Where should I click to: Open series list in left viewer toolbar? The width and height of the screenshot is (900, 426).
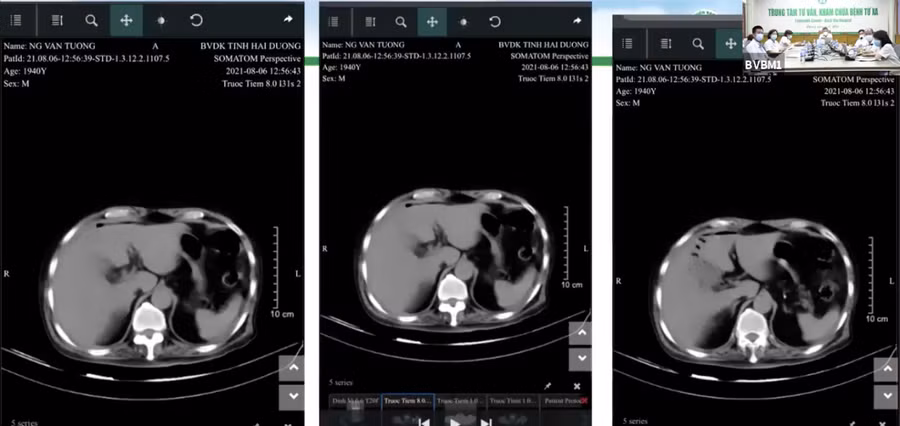point(17,19)
